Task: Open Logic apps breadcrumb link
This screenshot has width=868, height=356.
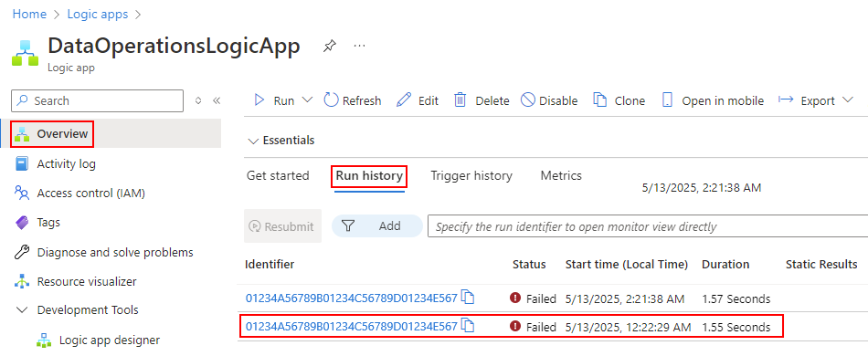Action: 98,15
